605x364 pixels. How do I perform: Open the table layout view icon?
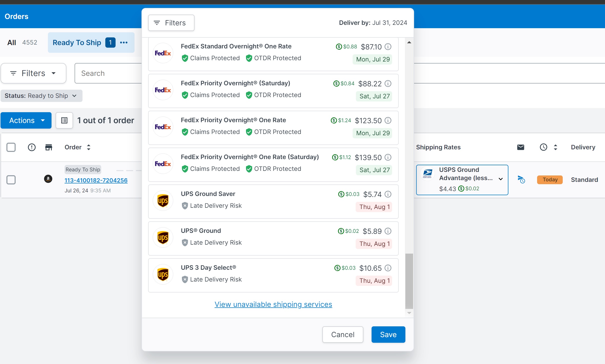[64, 120]
